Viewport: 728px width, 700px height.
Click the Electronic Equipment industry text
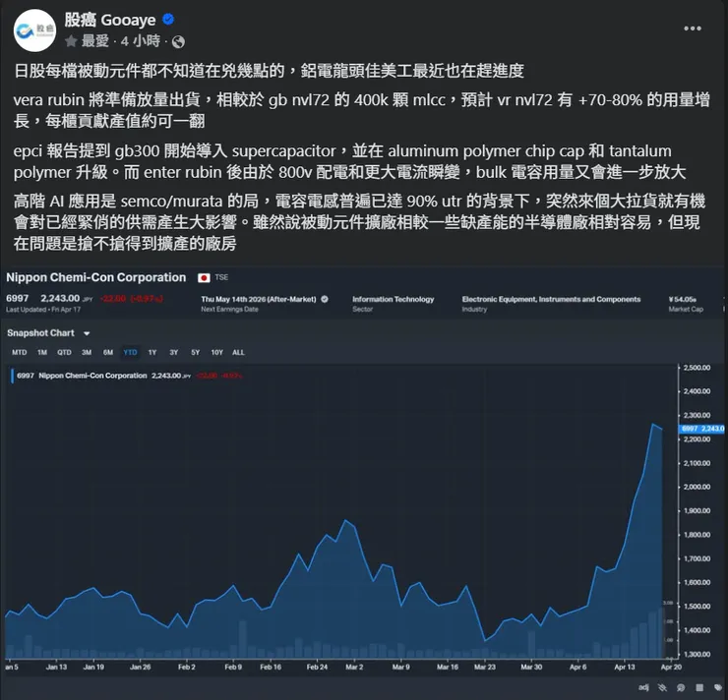point(551,299)
